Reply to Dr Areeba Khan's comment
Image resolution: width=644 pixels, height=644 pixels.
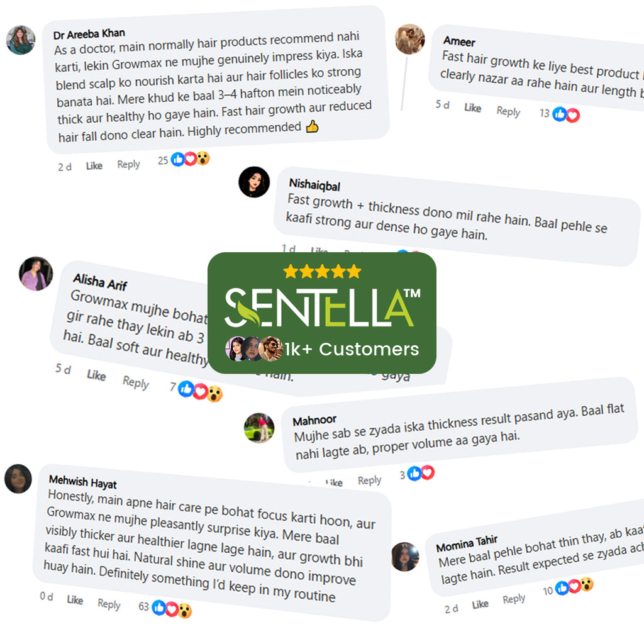point(128,164)
